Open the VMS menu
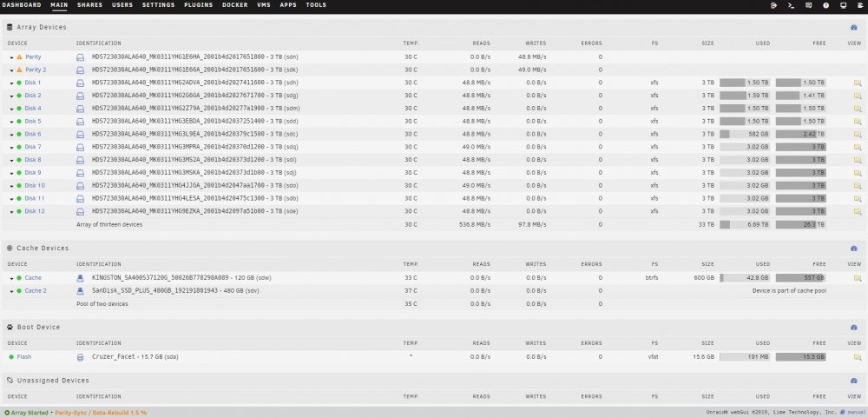This screenshot has width=868, height=418. (x=264, y=5)
